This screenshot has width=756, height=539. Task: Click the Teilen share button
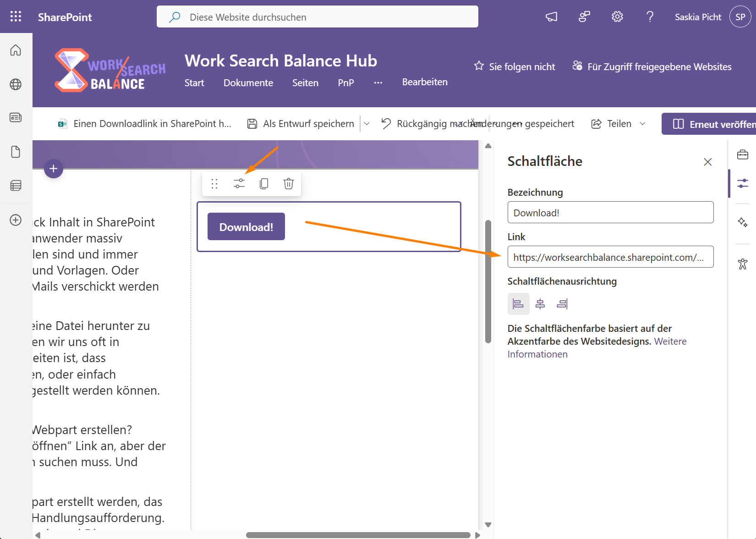pyautogui.click(x=612, y=124)
